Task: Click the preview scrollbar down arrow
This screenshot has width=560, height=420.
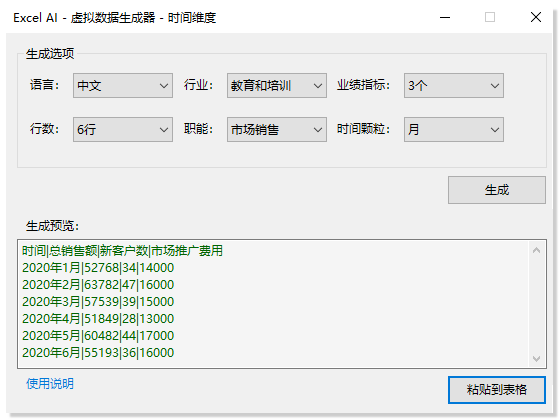Action: [x=536, y=358]
